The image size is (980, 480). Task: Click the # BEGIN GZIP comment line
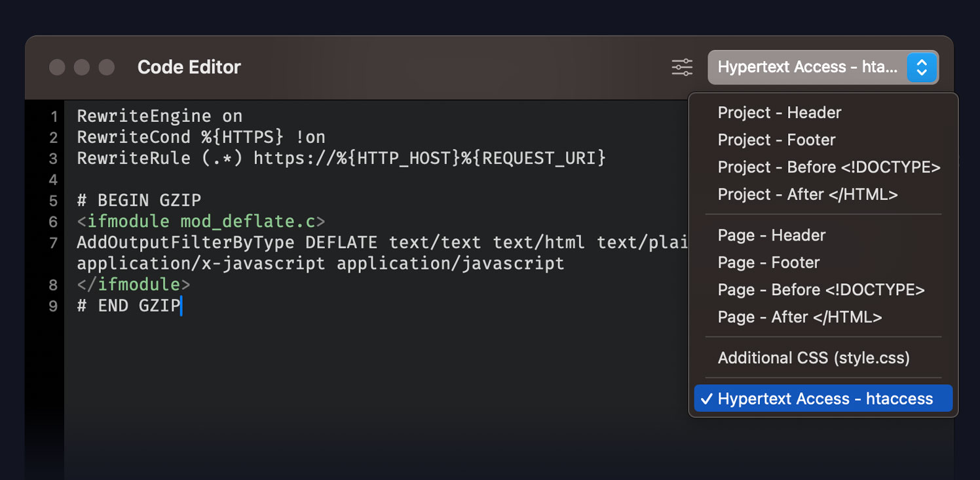pyautogui.click(x=139, y=201)
